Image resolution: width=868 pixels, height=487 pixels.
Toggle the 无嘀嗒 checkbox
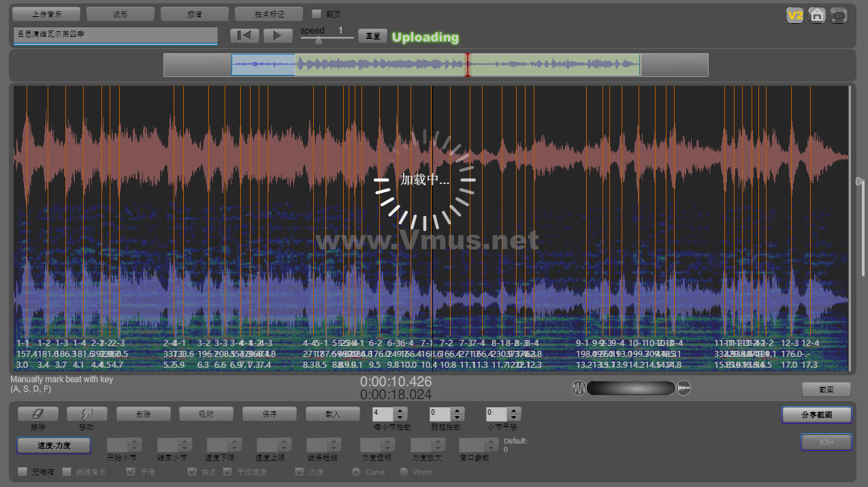pos(22,471)
